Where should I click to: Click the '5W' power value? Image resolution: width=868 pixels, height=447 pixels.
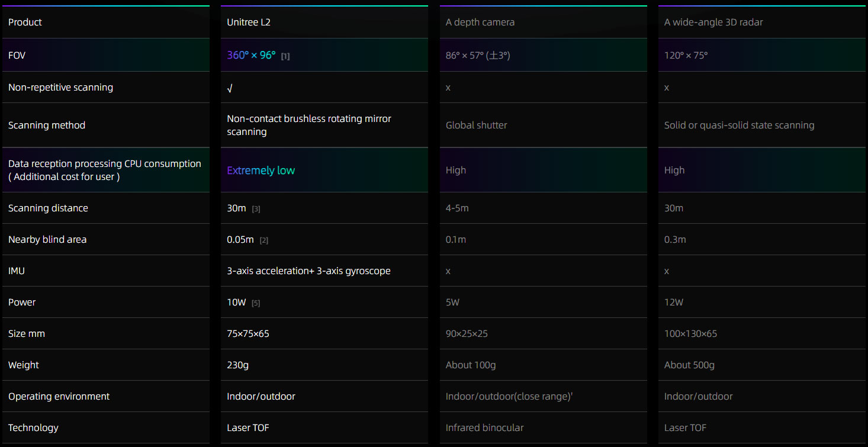click(452, 303)
